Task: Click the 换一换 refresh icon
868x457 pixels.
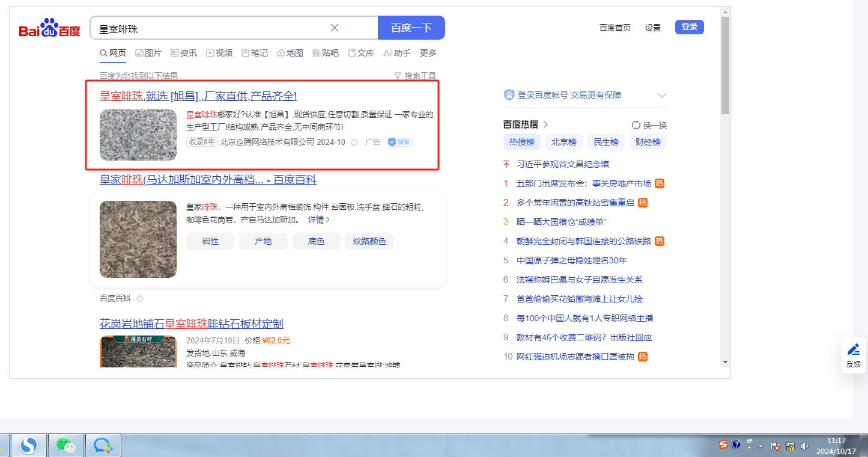Action: (x=636, y=125)
